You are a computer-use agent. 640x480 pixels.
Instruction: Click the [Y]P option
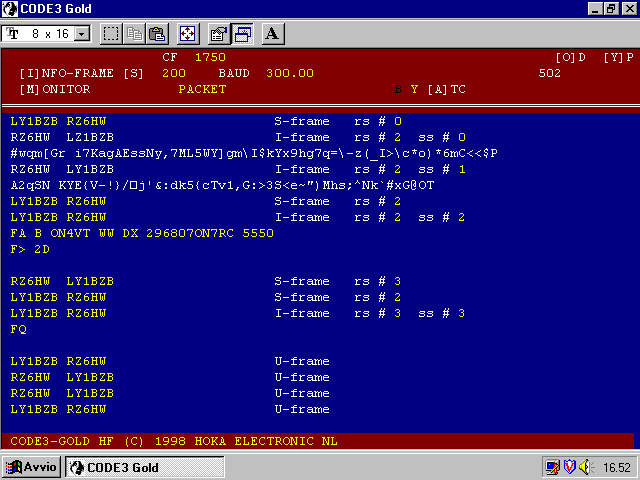[618, 57]
